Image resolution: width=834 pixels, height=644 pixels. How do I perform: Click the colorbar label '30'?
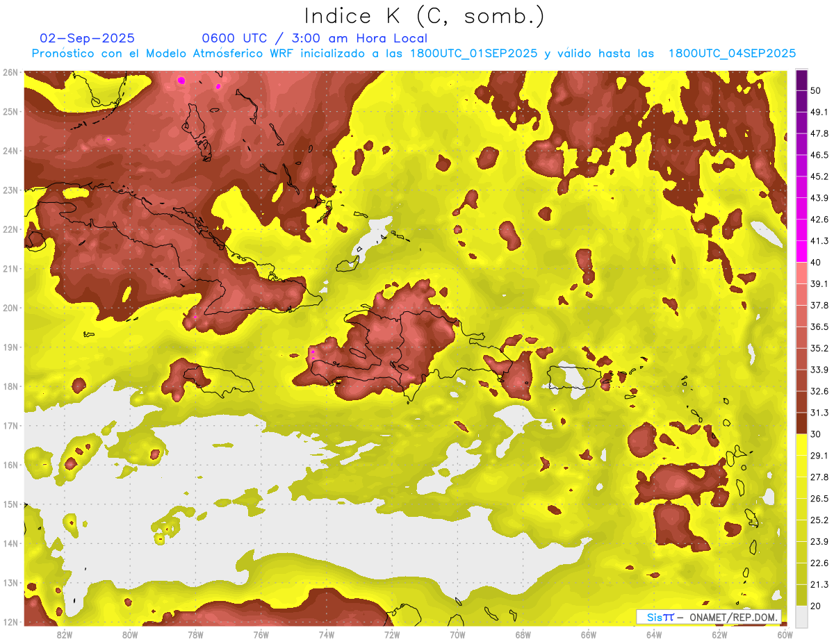(816, 434)
